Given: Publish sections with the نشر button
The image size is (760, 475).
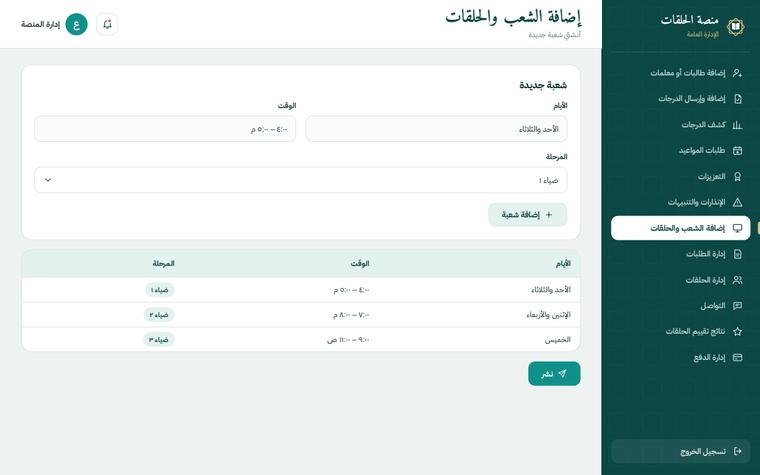Looking at the screenshot, I should click(554, 374).
